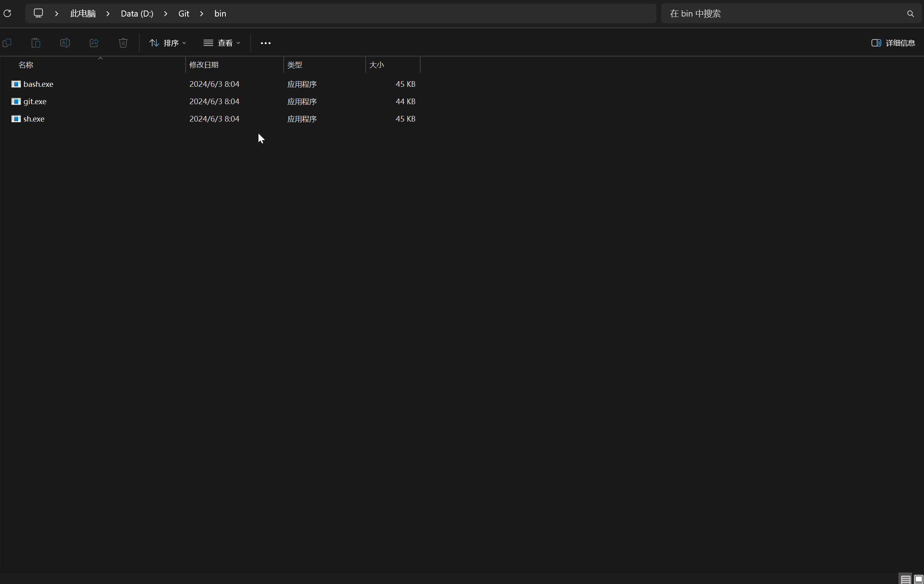Click the rename icon in toolbar
This screenshot has height=584, width=924.
[x=65, y=43]
